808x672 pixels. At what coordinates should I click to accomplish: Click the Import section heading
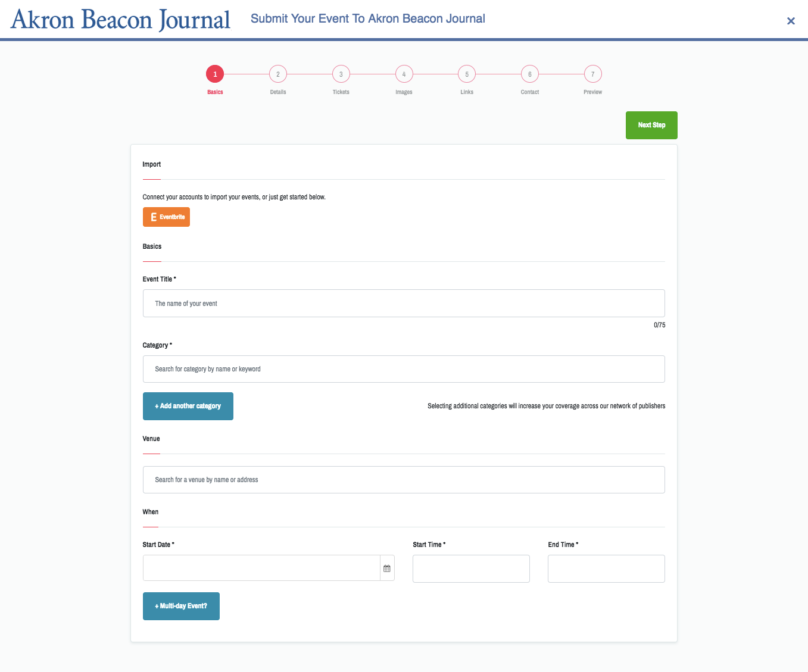coord(152,164)
